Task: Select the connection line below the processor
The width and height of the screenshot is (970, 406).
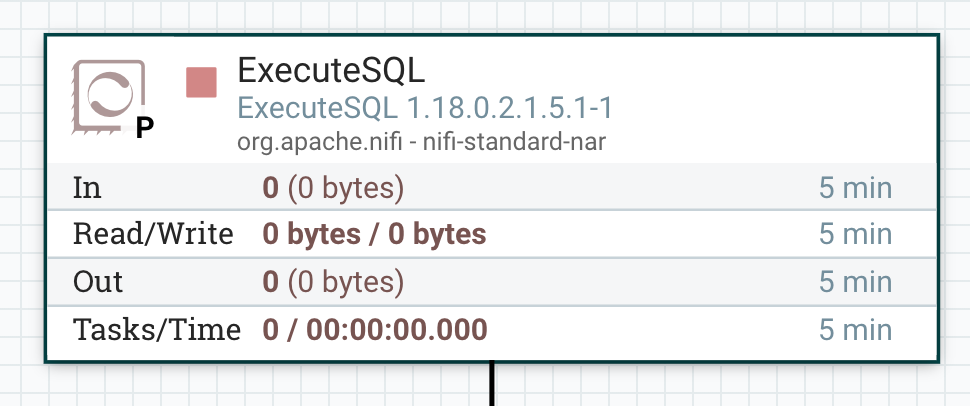Action: [x=492, y=385]
